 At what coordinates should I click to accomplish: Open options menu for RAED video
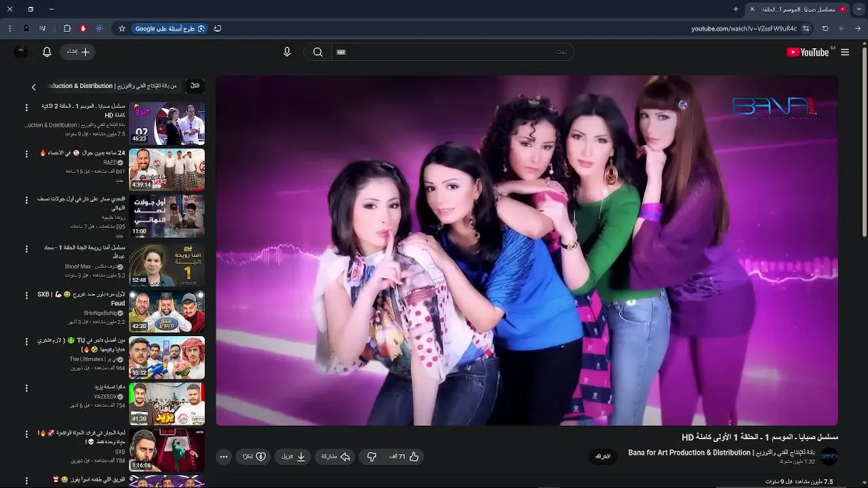(x=26, y=154)
